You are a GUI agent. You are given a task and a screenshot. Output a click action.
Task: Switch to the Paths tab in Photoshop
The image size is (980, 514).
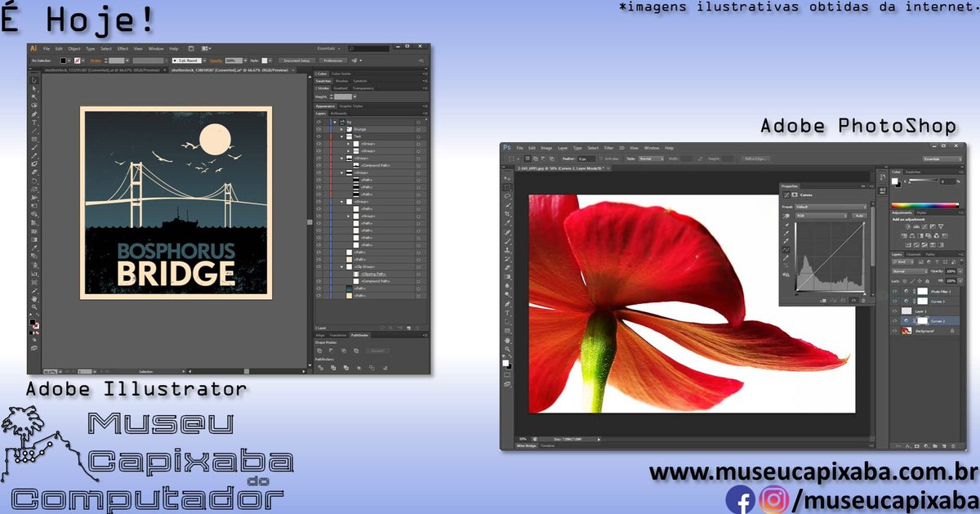click(930, 254)
